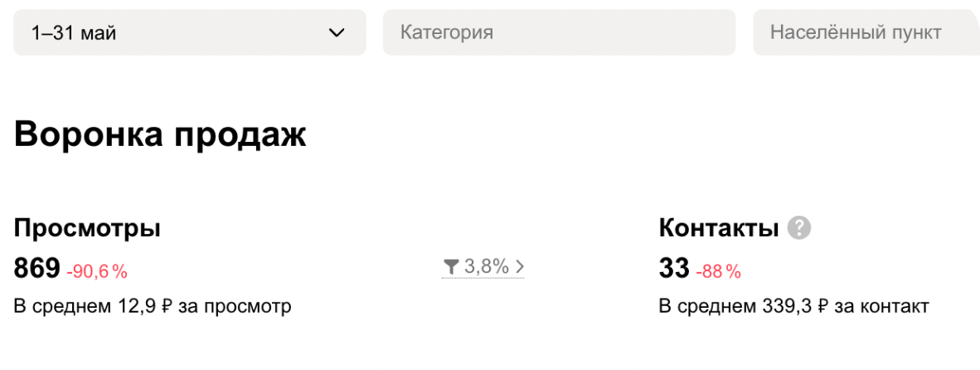The image size is (980, 370).
Task: Open the 3,8% conversion rate link
Action: [x=486, y=266]
